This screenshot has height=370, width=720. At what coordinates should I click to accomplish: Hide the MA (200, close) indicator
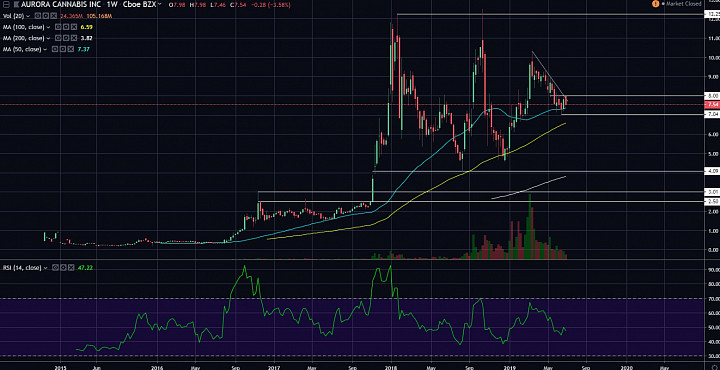(58, 38)
